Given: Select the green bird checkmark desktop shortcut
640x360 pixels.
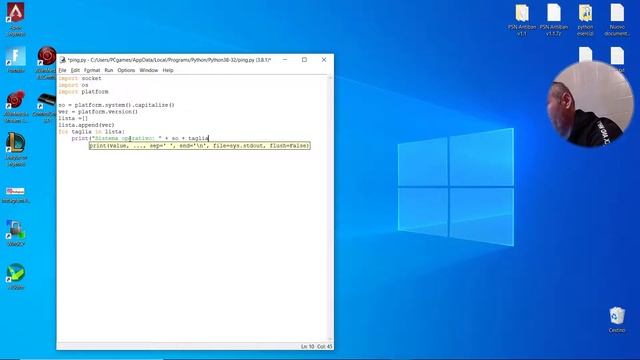Looking at the screenshot, I should [x=16, y=277].
